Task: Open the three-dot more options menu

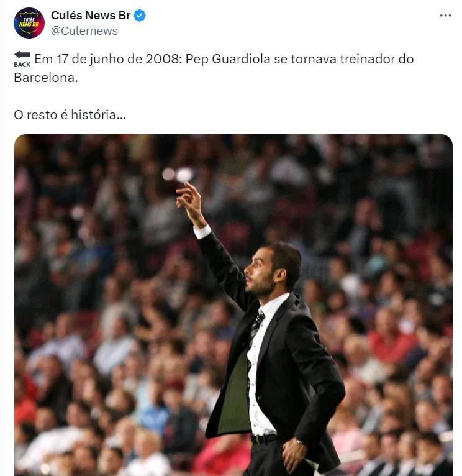Action: [x=445, y=16]
